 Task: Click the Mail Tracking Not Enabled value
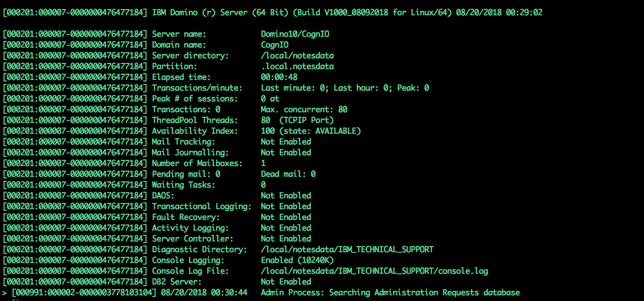click(286, 142)
